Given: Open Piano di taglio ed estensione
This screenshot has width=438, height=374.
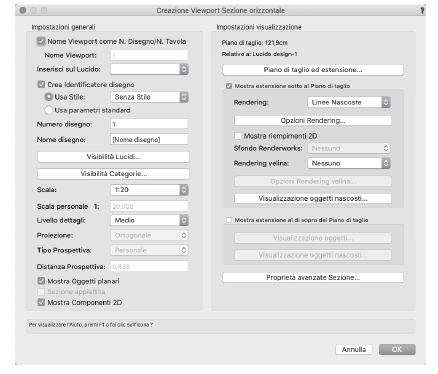Looking at the screenshot, I should pos(313,70).
